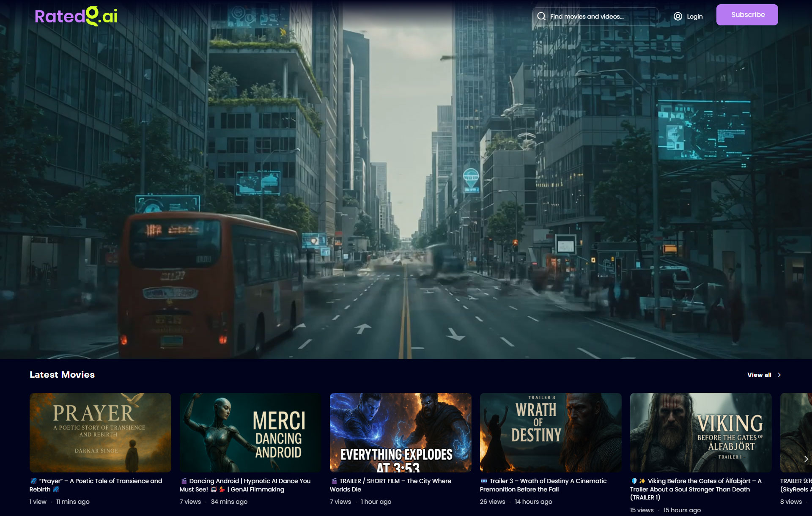Advance the carousel using the next arrow
Screen dimensions: 812x516
point(806,458)
